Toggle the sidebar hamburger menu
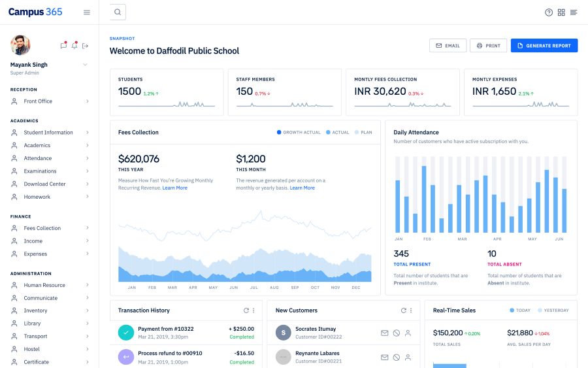Viewport: 588px width, 368px height. (x=87, y=12)
